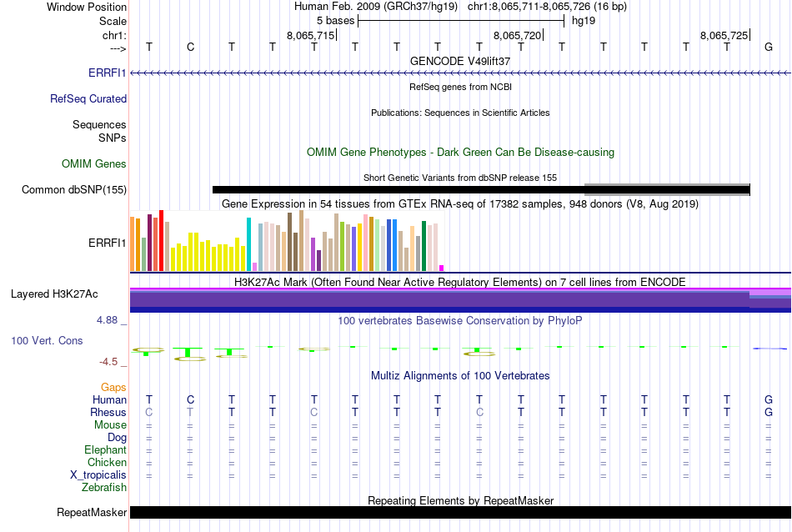
Task: Click the -4.5 PhyloP lower scale value
Action: (x=108, y=362)
